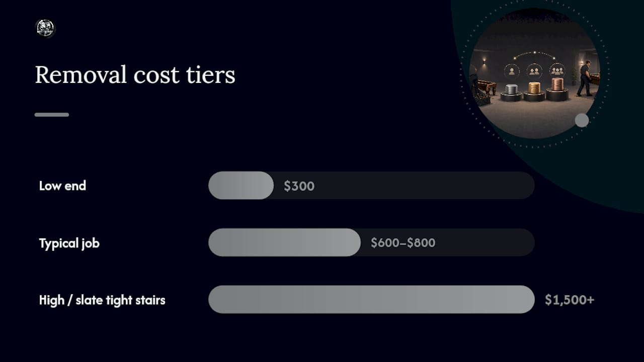Select the $300 value label
This screenshot has height=362, width=644.
299,186
